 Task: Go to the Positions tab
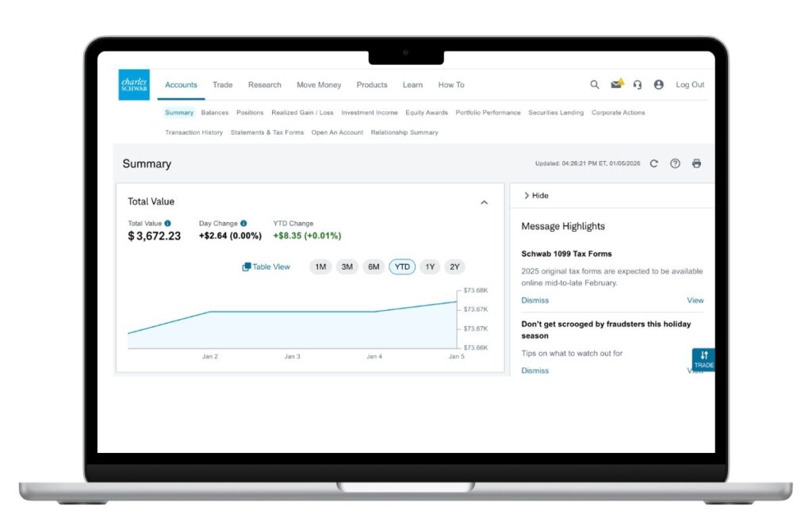pyautogui.click(x=250, y=113)
